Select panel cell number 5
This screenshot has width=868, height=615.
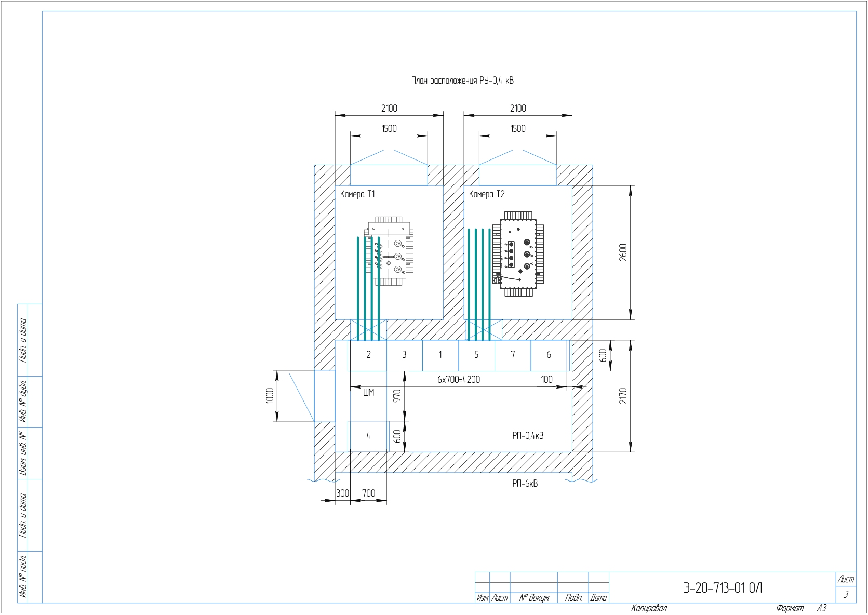476,355
